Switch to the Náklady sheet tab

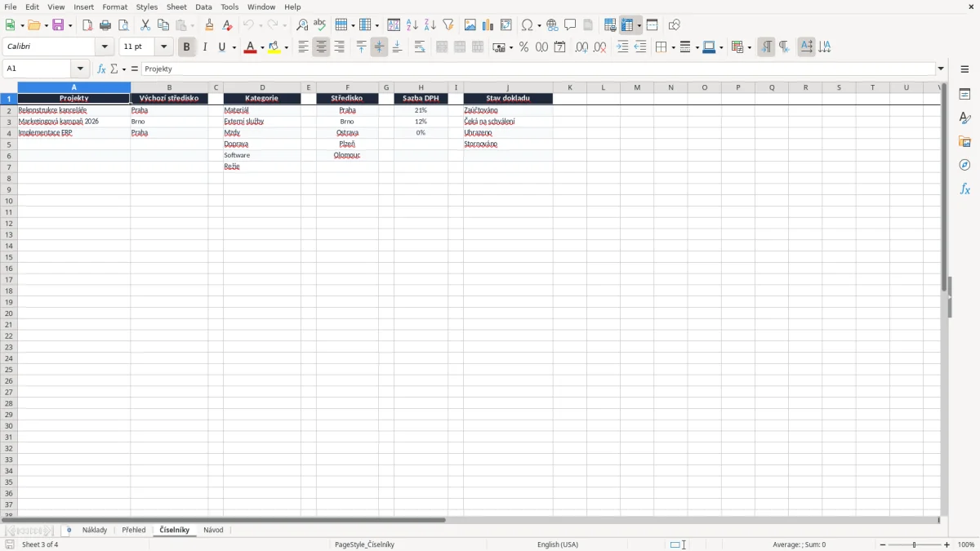[x=95, y=531]
